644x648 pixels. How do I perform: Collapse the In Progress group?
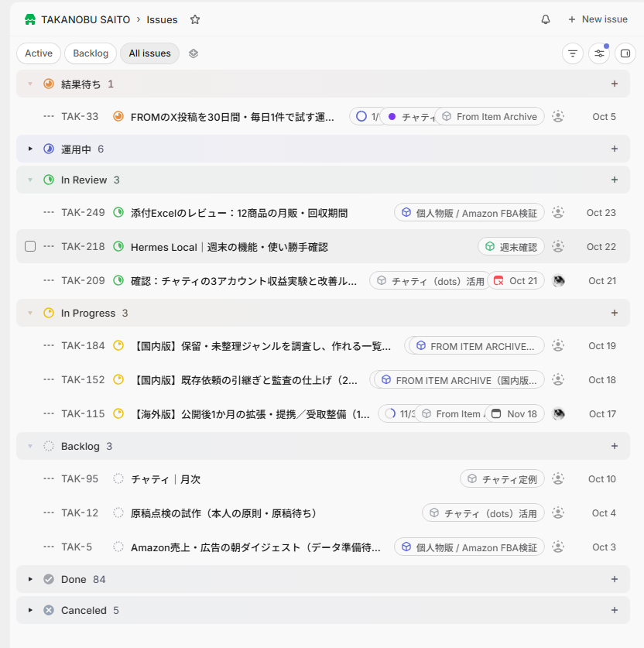(x=30, y=313)
